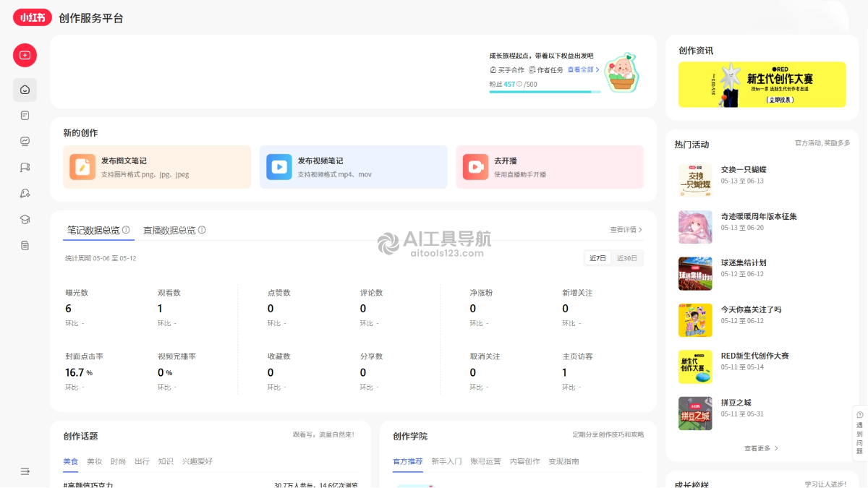The width and height of the screenshot is (868, 488).
Task: Select 时尚 topic tab
Action: coord(118,461)
